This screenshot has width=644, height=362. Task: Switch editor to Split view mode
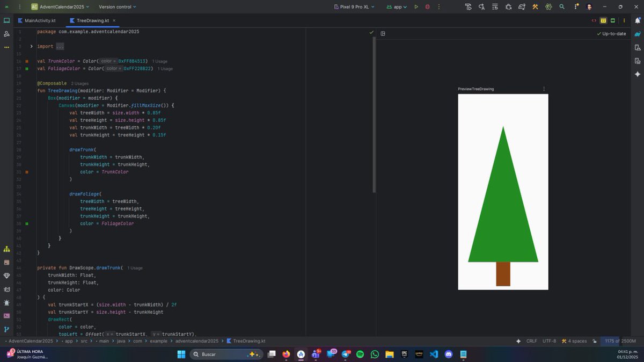pyautogui.click(x=603, y=20)
